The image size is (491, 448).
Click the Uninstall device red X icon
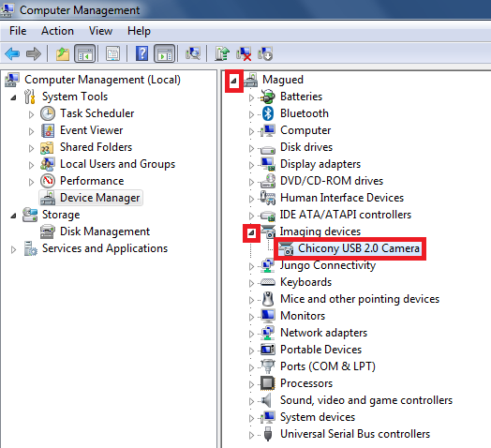pyautogui.click(x=244, y=53)
